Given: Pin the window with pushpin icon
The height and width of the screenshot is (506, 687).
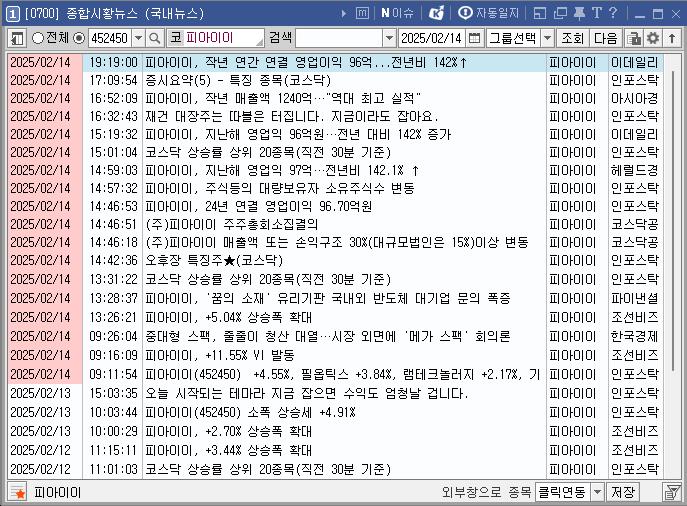Looking at the screenshot, I should coord(580,13).
